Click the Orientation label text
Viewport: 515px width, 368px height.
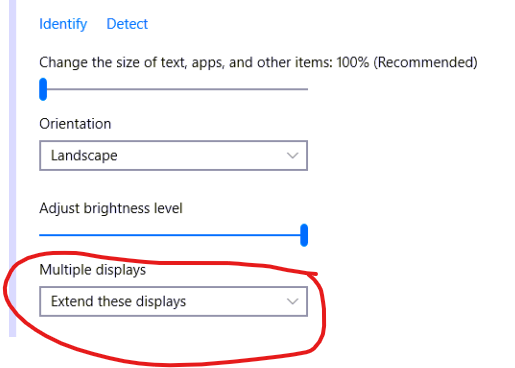(x=75, y=124)
